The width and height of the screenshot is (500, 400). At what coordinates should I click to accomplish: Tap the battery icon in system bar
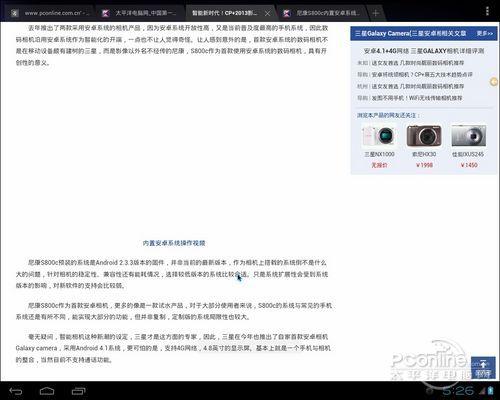pos(491,391)
